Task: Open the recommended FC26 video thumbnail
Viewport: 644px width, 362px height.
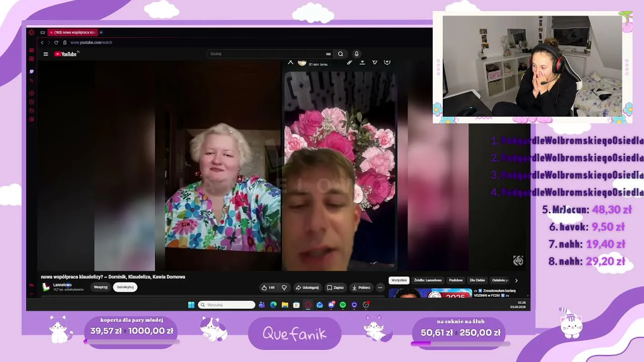Action: (430, 293)
